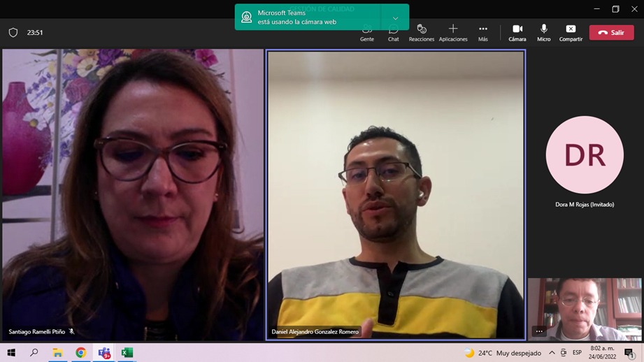
Task: Open File Explorer from taskbar
Action: click(x=57, y=352)
